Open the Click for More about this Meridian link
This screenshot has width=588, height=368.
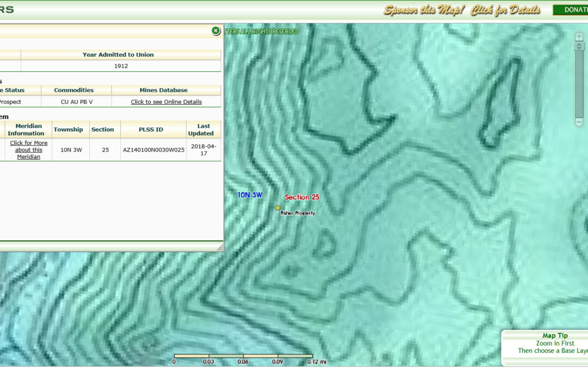point(27,149)
